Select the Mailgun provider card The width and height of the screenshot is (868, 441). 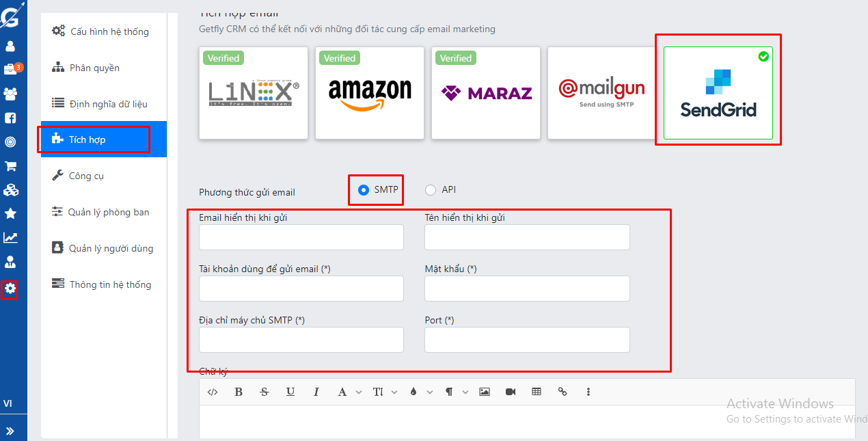601,93
